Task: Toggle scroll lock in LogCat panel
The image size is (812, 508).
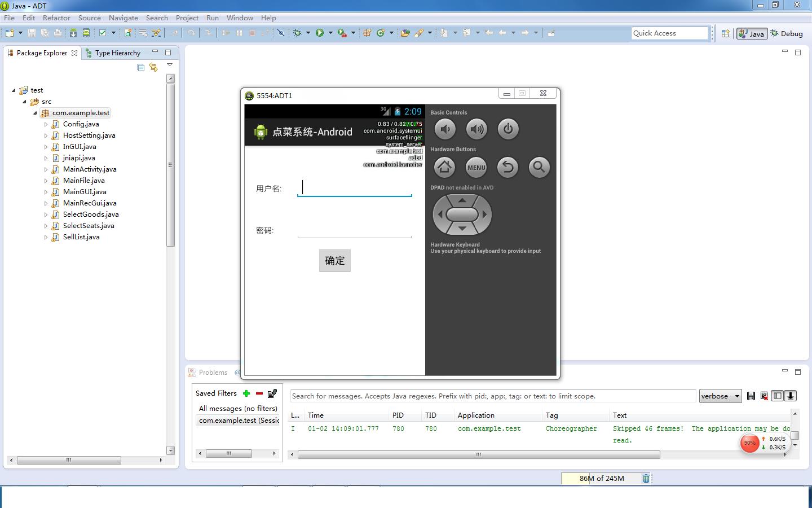Action: 791,396
